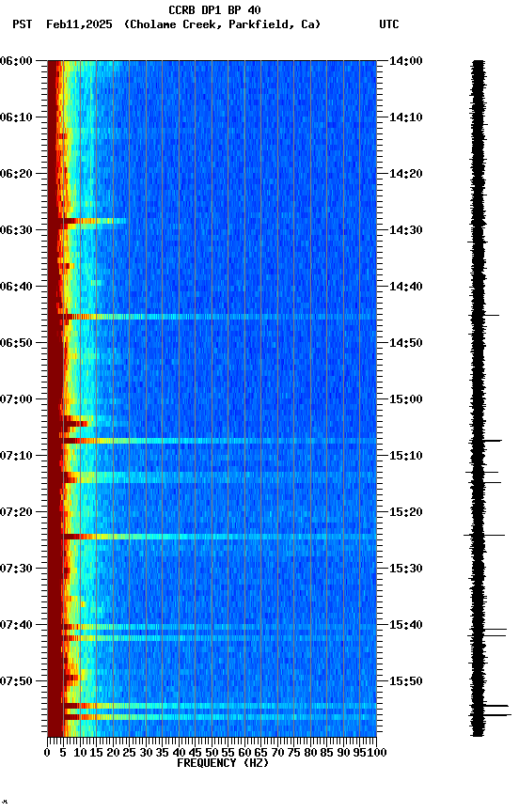Click the frequency axis label "70"
519x812 pixels.
[x=277, y=753]
